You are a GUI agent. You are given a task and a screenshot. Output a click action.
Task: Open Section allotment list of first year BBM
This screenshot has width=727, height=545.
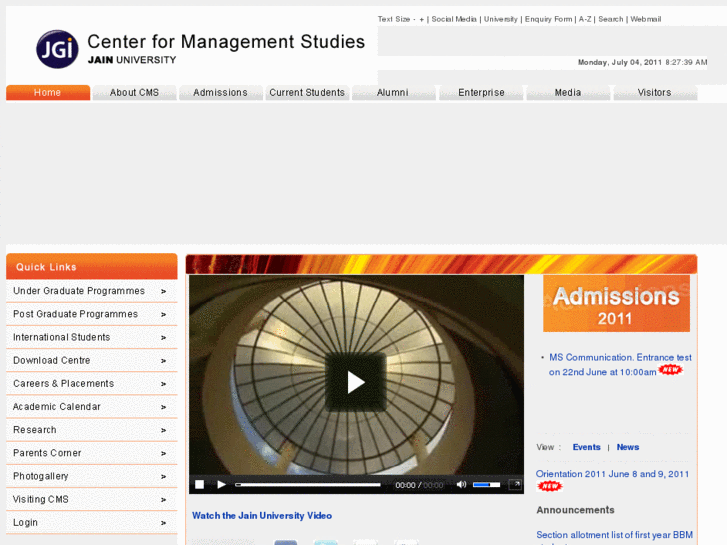614,535
